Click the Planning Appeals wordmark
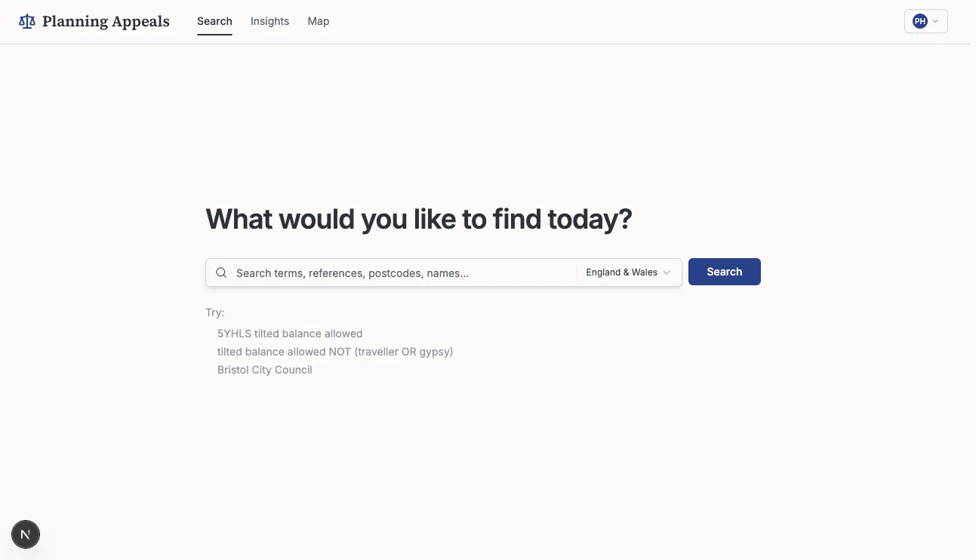Screen dimensions: 976x560 click(x=106, y=21)
